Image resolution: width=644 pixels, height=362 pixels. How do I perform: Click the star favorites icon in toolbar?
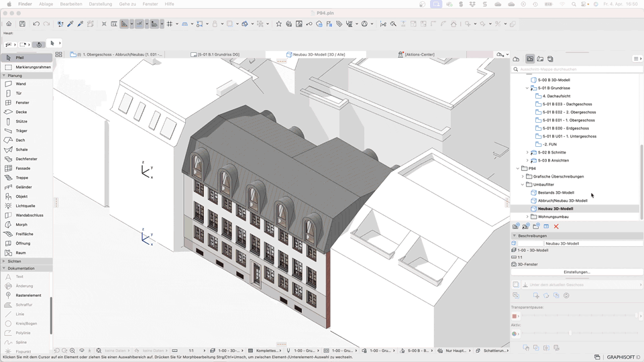coord(279,24)
